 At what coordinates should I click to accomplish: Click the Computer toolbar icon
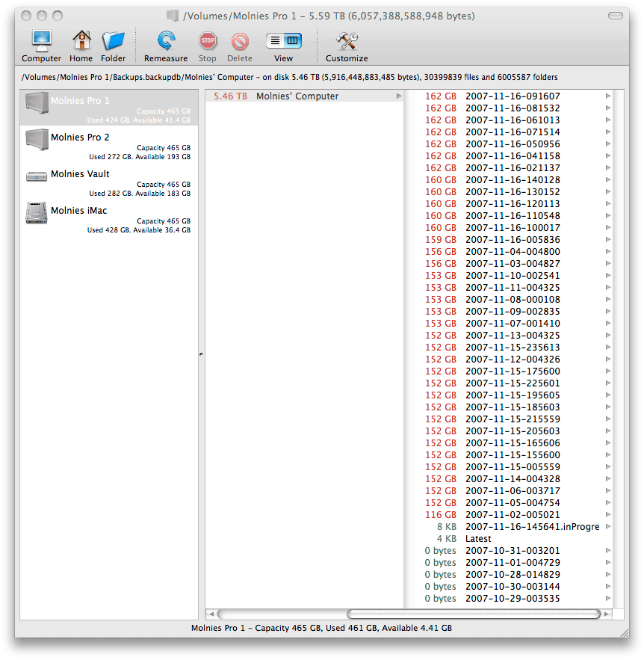pyautogui.click(x=41, y=41)
